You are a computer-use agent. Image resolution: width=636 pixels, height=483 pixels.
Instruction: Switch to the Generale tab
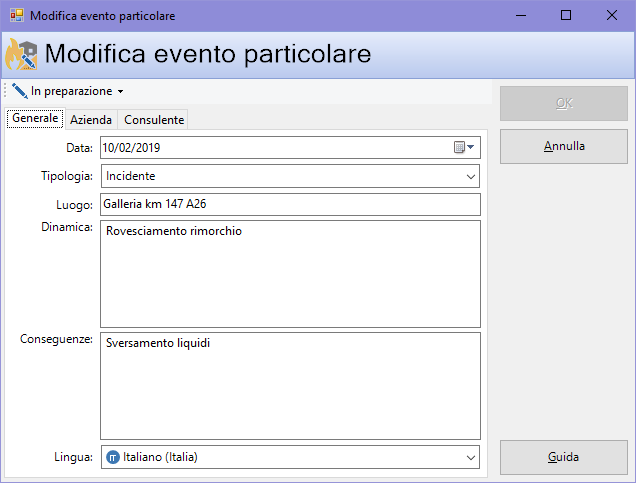[x=35, y=118]
